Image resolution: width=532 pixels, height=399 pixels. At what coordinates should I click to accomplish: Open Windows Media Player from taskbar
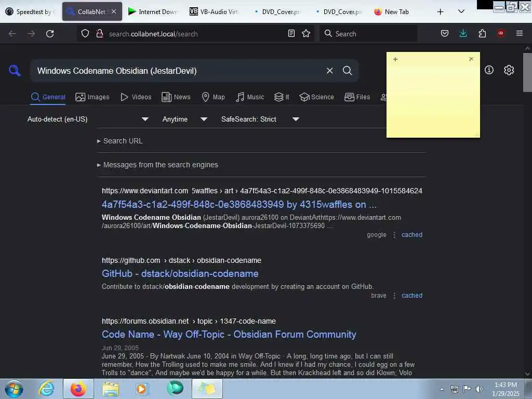tap(142, 389)
